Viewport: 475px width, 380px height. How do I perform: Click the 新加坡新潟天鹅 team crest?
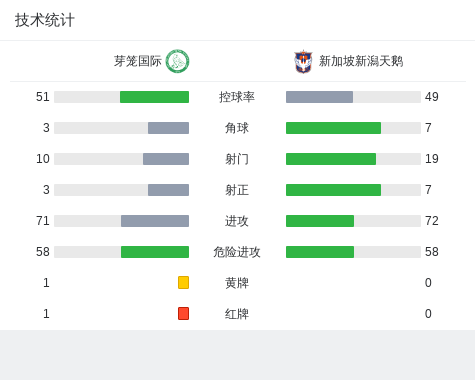click(303, 61)
